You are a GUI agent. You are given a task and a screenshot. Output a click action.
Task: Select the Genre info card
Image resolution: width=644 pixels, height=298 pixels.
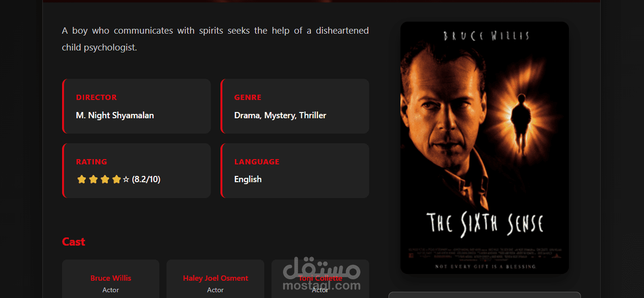[295, 106]
